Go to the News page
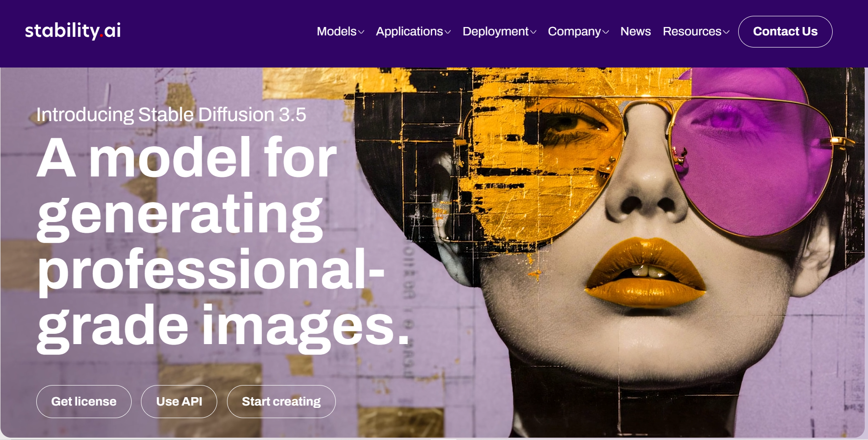This screenshot has width=868, height=440. pos(635,31)
